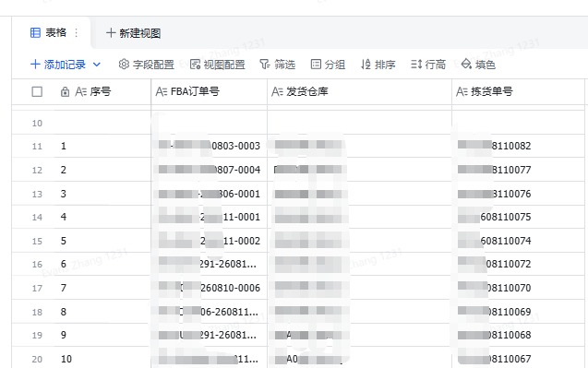
Task: Click FBA order cell ending 260810-0006
Action: point(210,288)
